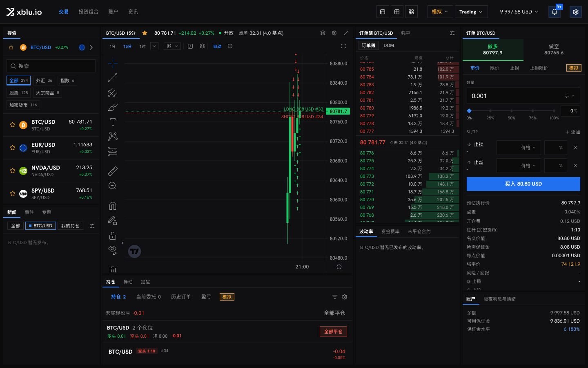Image resolution: width=588 pixels, height=368 pixels.
Task: Open the 手 quantity unit dropdown
Action: (x=570, y=96)
